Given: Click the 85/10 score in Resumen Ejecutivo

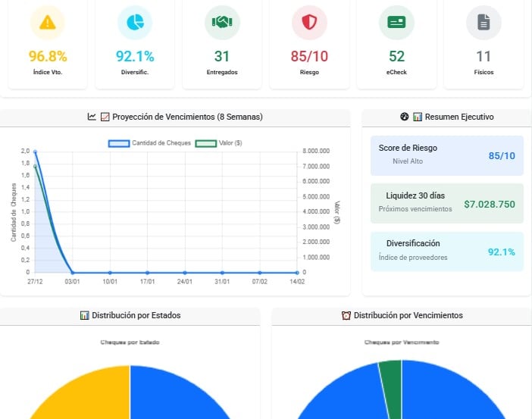Looking at the screenshot, I should [502, 156].
